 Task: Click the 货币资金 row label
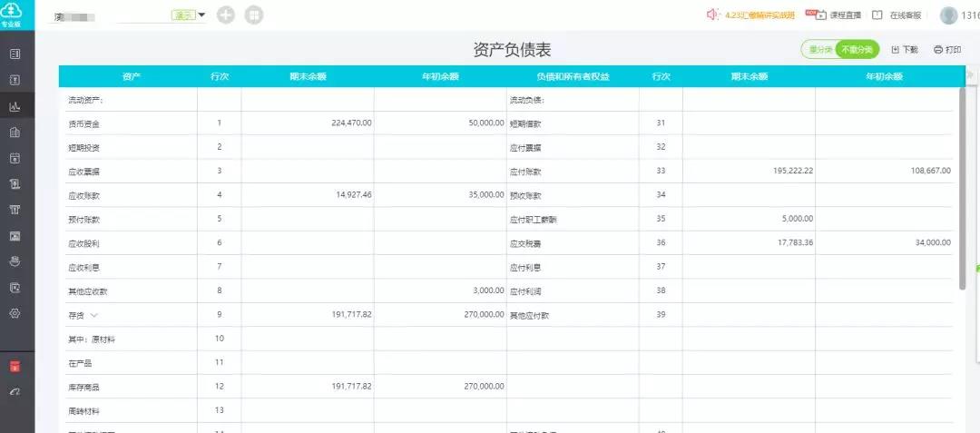pyautogui.click(x=83, y=124)
